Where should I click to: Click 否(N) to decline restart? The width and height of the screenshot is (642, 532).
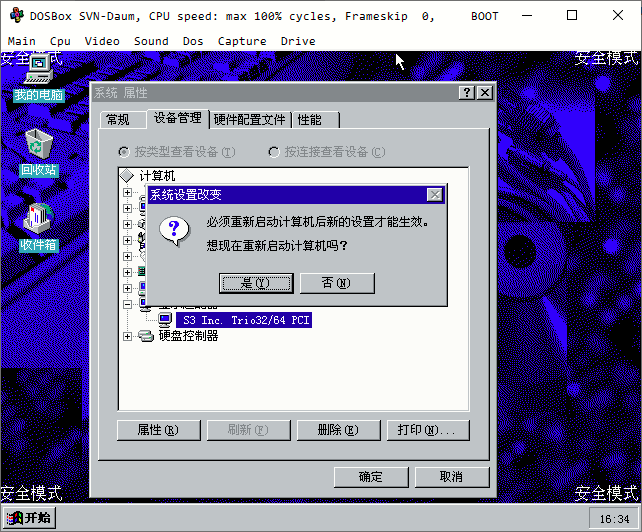[337, 283]
